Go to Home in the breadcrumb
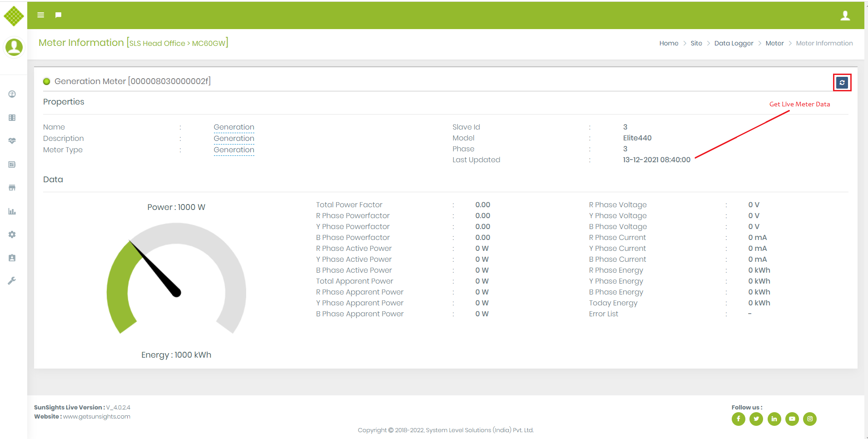The height and width of the screenshot is (439, 868). (x=669, y=43)
